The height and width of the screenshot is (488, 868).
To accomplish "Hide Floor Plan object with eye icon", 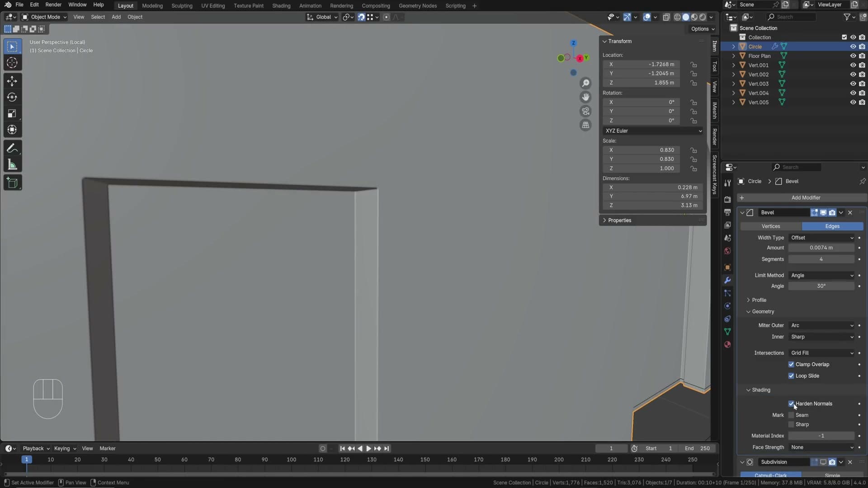I will 853,56.
